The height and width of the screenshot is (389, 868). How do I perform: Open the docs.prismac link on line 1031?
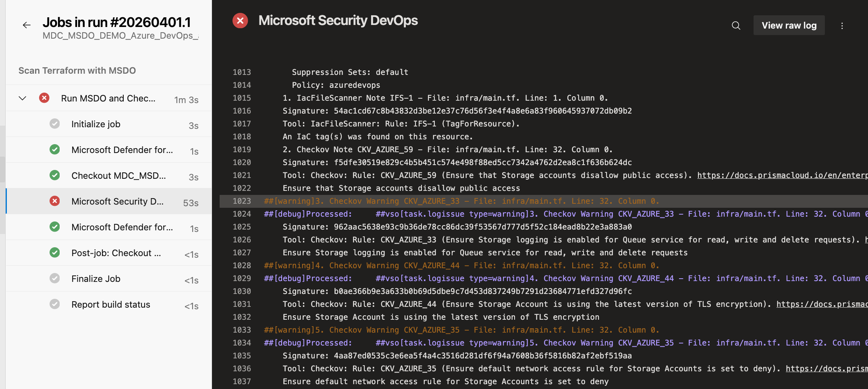click(822, 304)
